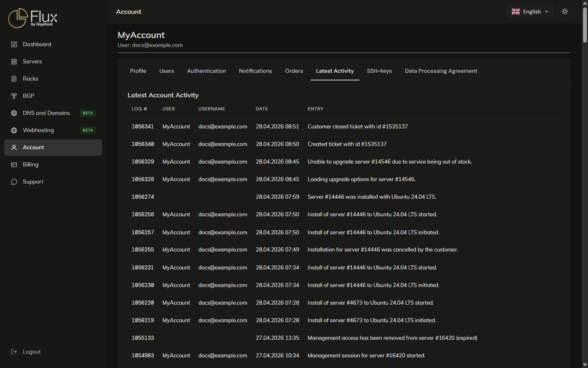
Task: Click the BETA badge next to Webhosting
Action: pos(88,130)
